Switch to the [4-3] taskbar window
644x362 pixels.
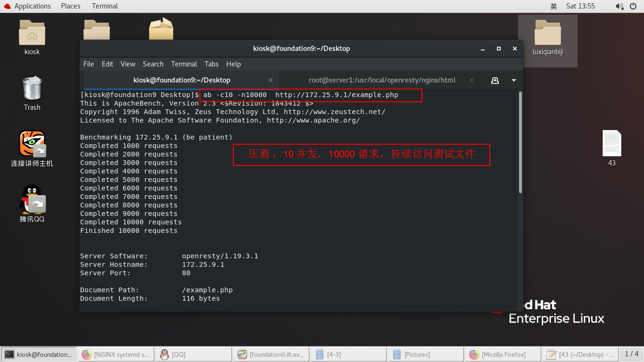(x=348, y=354)
